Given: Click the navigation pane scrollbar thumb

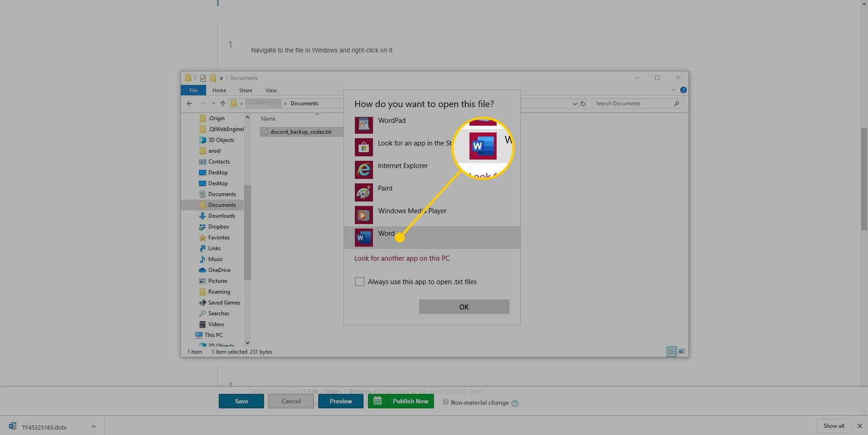Looking at the screenshot, I should click(247, 233).
